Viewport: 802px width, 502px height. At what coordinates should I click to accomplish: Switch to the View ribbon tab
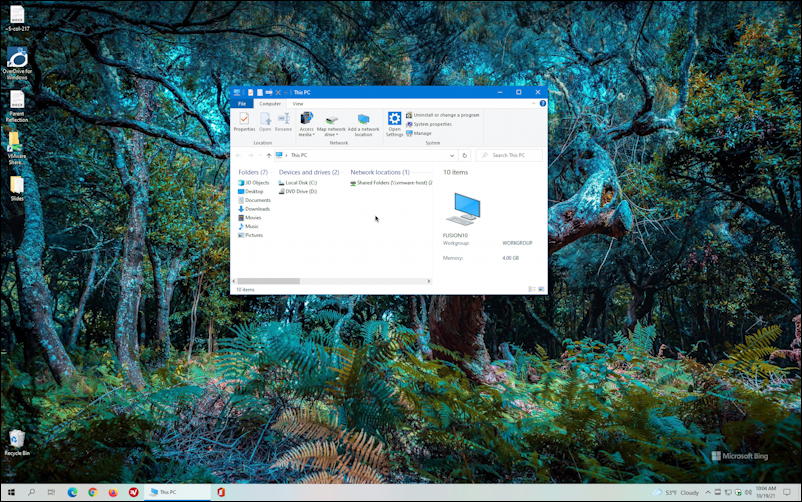click(x=297, y=103)
